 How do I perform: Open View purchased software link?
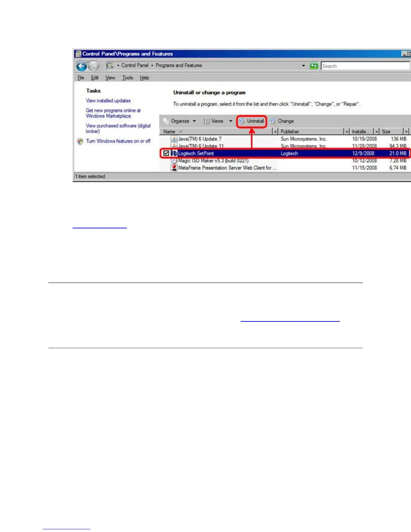pos(118,128)
